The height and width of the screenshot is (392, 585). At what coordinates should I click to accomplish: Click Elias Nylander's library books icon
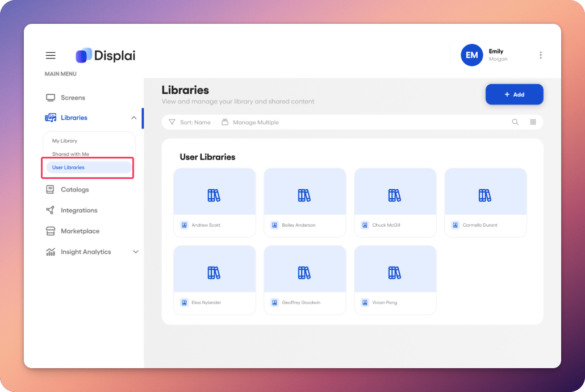pos(214,273)
